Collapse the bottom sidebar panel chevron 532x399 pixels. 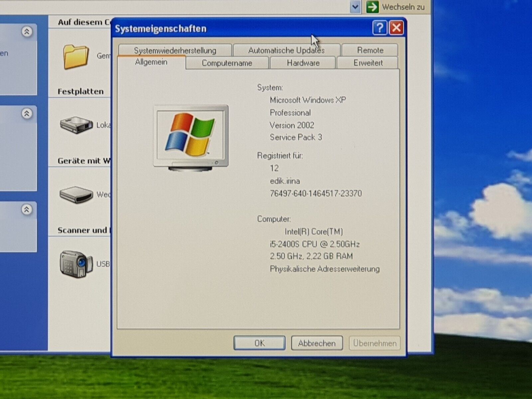(x=27, y=209)
